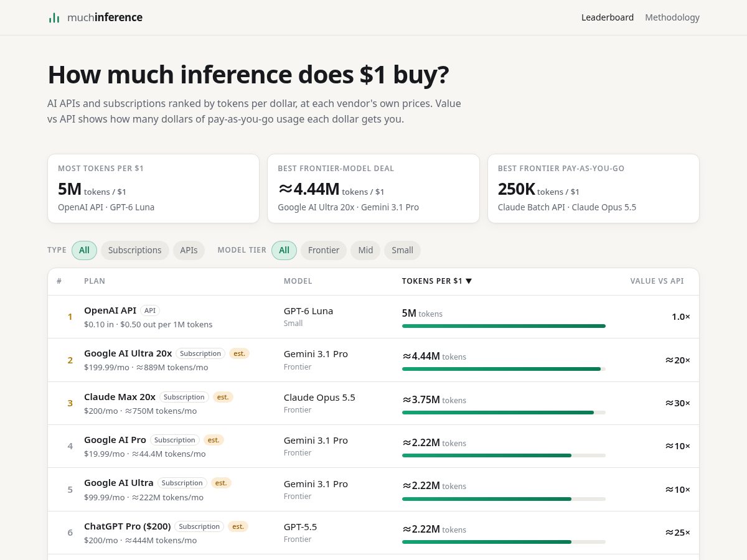
Task: Sort by the Model column header
Action: [x=298, y=281]
